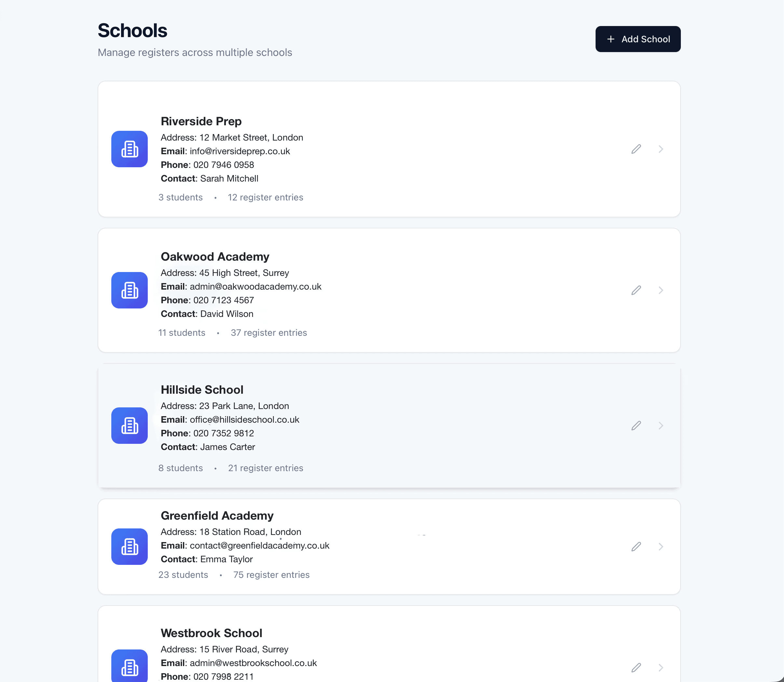Open Westbrook School via the chevron arrow

click(661, 668)
